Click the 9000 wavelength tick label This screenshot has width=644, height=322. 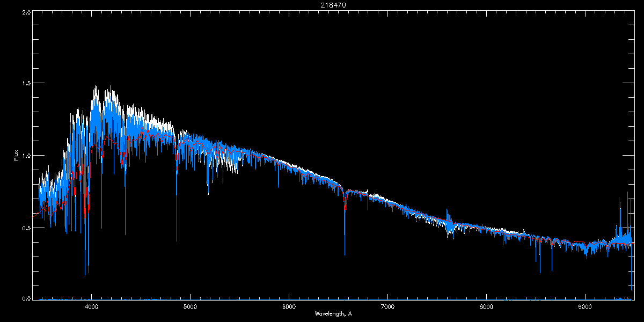click(585, 306)
